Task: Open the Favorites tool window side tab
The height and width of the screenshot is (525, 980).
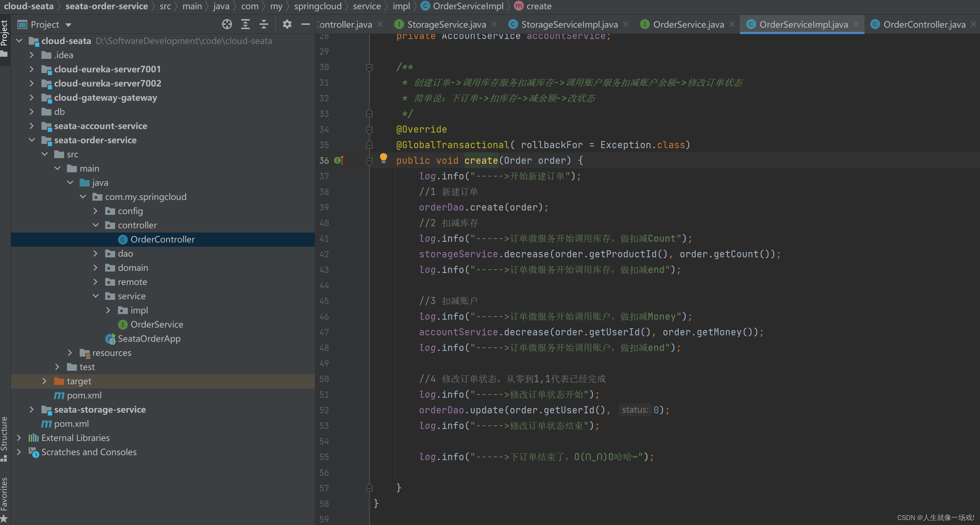Action: [x=5, y=499]
